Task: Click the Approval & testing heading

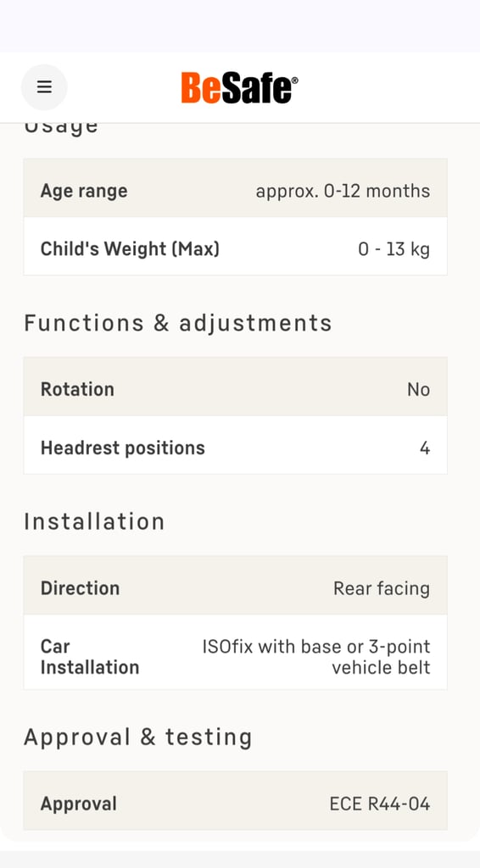Action: pyautogui.click(x=138, y=737)
